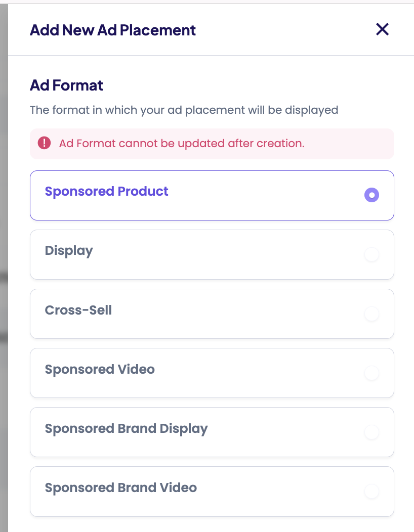Choose the Sponsored Brand Video card
Screen dimensions: 414x532
pos(212,491)
